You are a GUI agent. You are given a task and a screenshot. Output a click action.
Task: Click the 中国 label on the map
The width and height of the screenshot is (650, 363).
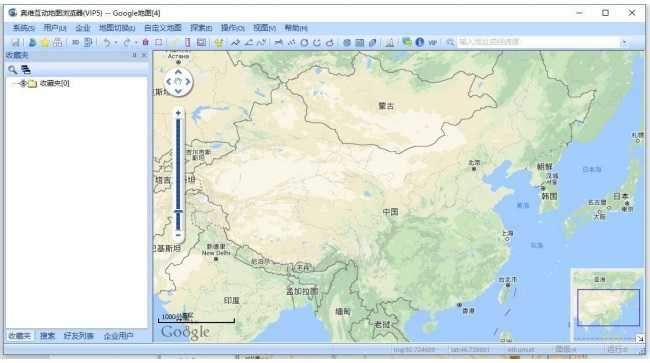tap(390, 212)
